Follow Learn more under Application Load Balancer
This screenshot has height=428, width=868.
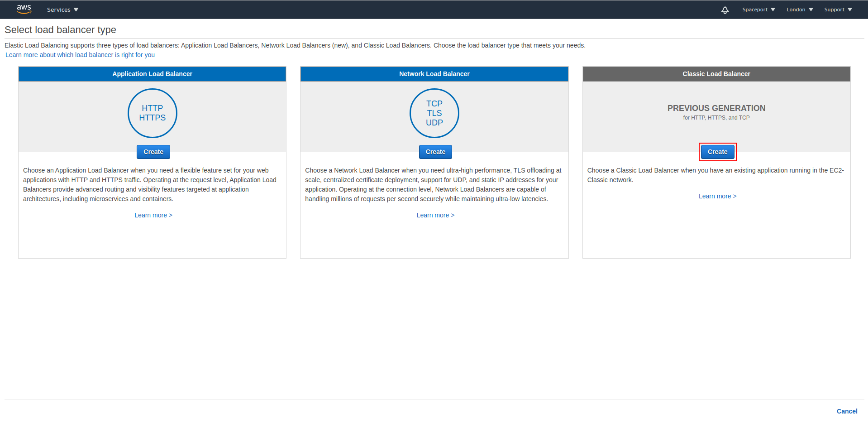[153, 215]
